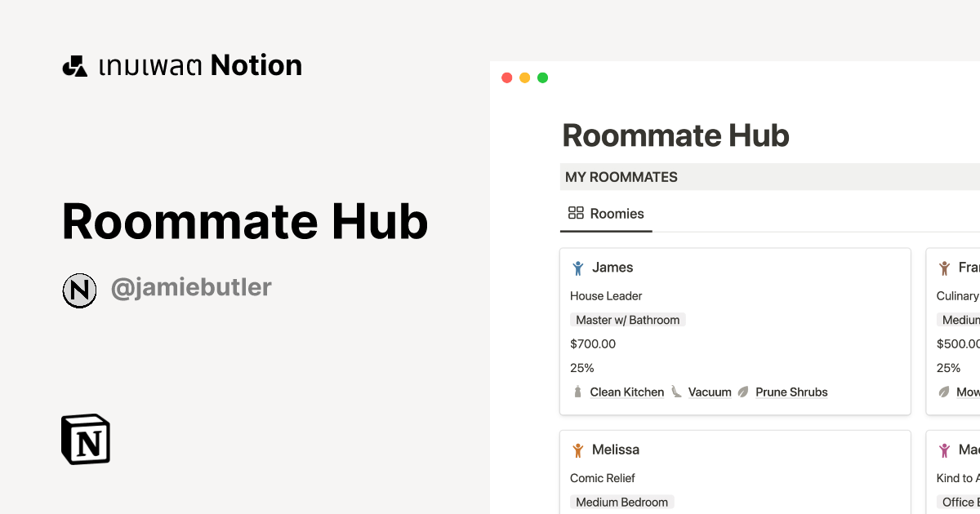This screenshot has height=514, width=980.
Task: Click the leaf icon beside Prune Shrubs
Action: click(742, 392)
